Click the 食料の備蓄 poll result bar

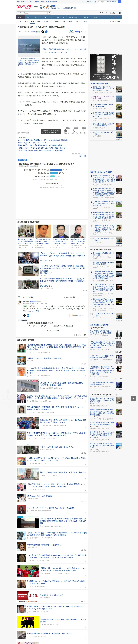(x=56, y=170)
